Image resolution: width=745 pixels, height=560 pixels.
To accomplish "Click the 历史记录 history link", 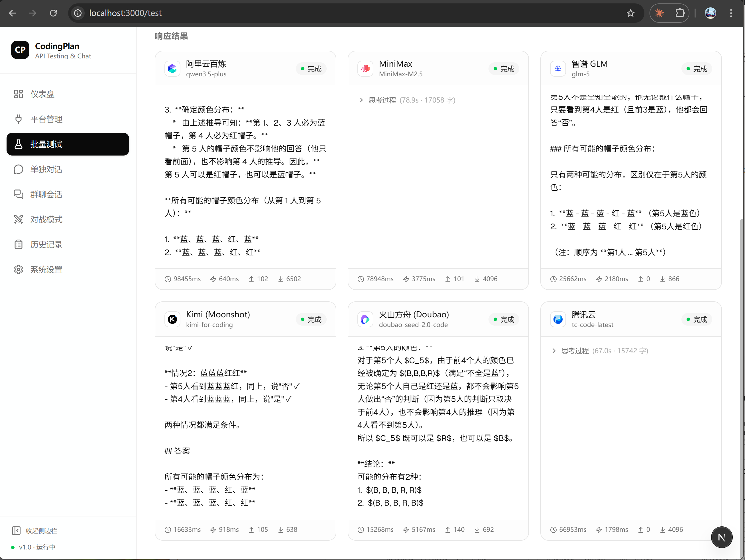I will (x=46, y=245).
